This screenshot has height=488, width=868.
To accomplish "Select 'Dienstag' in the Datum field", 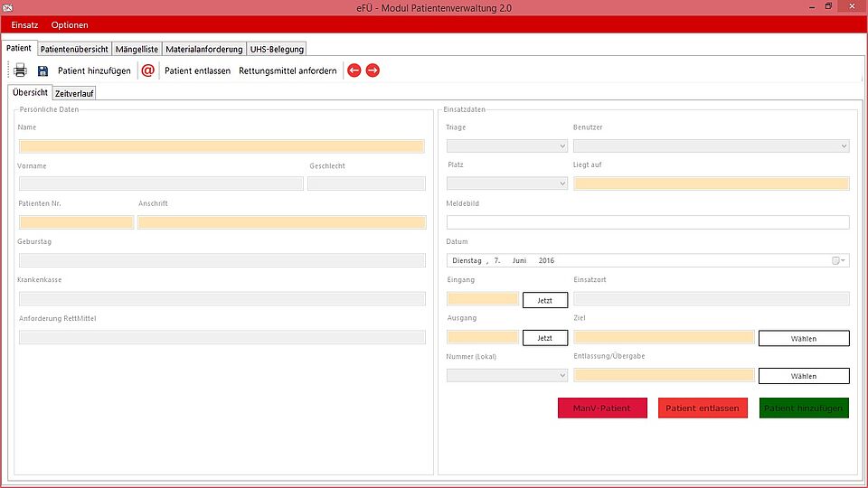I will [x=467, y=260].
